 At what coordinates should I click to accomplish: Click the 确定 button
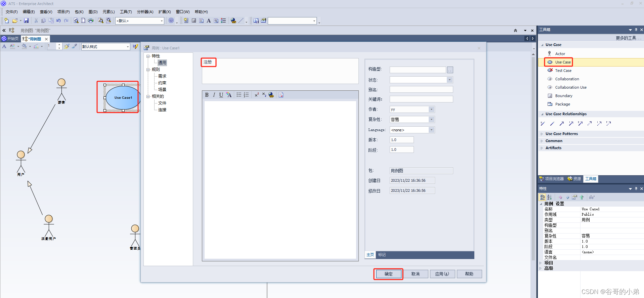(388, 274)
